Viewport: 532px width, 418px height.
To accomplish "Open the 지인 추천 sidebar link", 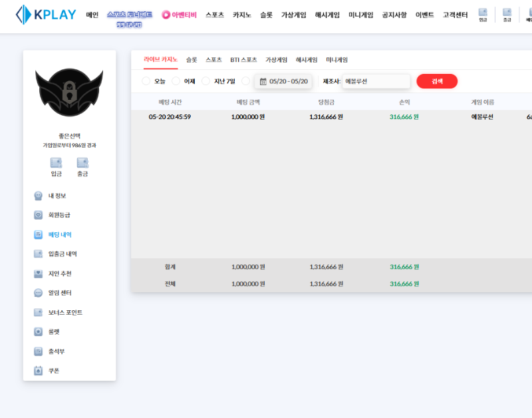I will [60, 274].
